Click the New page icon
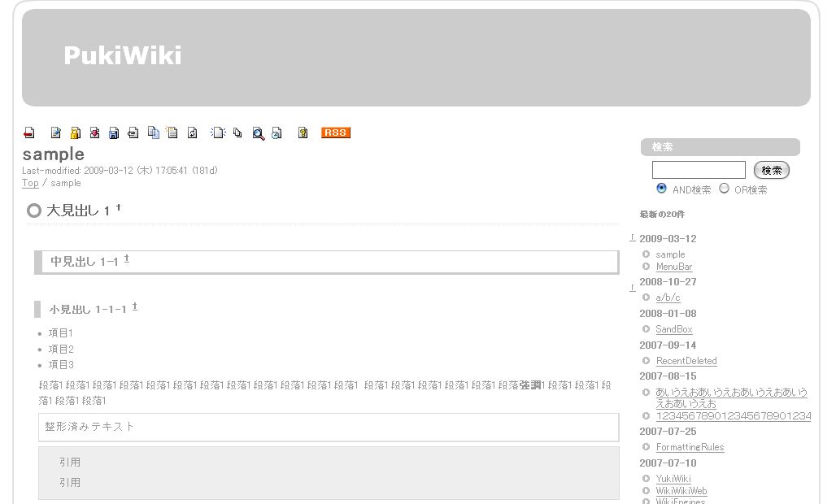 click(x=218, y=133)
